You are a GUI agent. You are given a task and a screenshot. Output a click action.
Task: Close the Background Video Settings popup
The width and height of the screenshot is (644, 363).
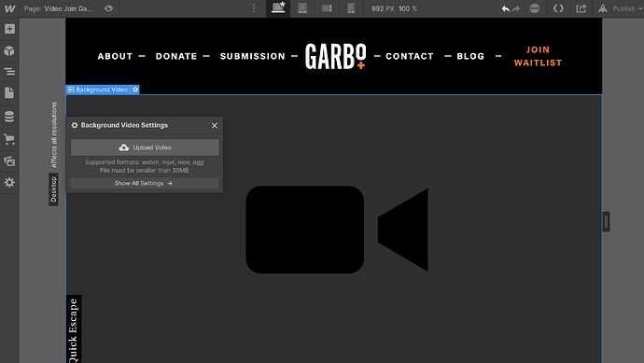click(215, 125)
